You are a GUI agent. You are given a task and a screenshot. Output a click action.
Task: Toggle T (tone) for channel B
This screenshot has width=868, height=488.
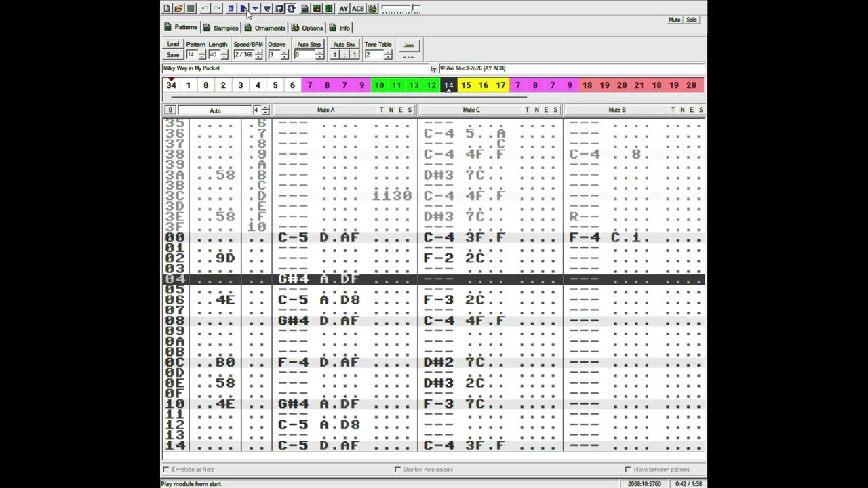tap(673, 110)
